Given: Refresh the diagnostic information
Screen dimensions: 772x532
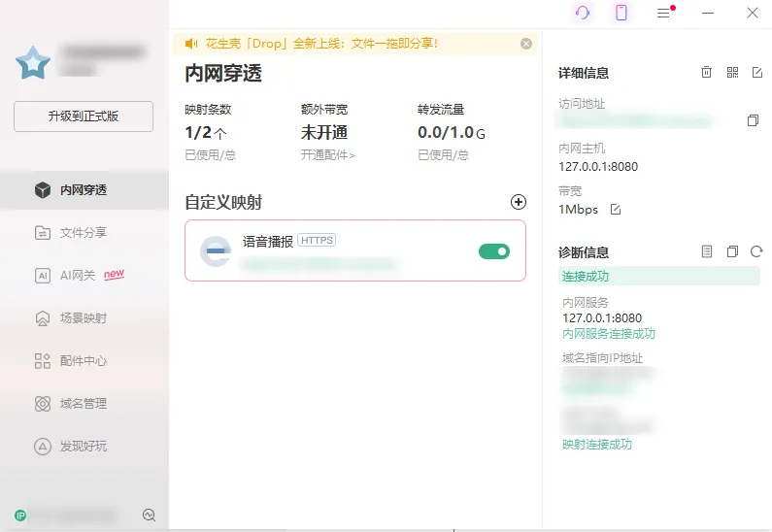Looking at the screenshot, I should tap(756, 252).
